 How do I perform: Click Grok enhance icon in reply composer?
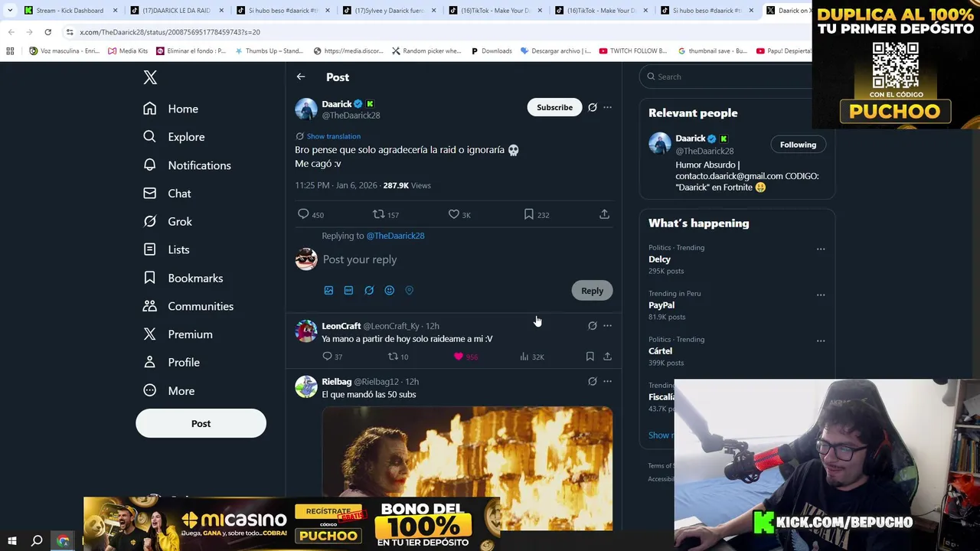(x=369, y=291)
